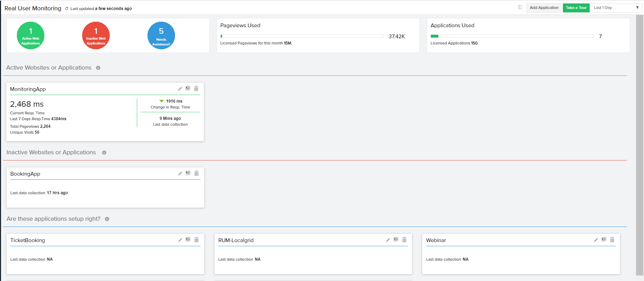Click the 'Pageviews Used' panel heading

(x=240, y=25)
